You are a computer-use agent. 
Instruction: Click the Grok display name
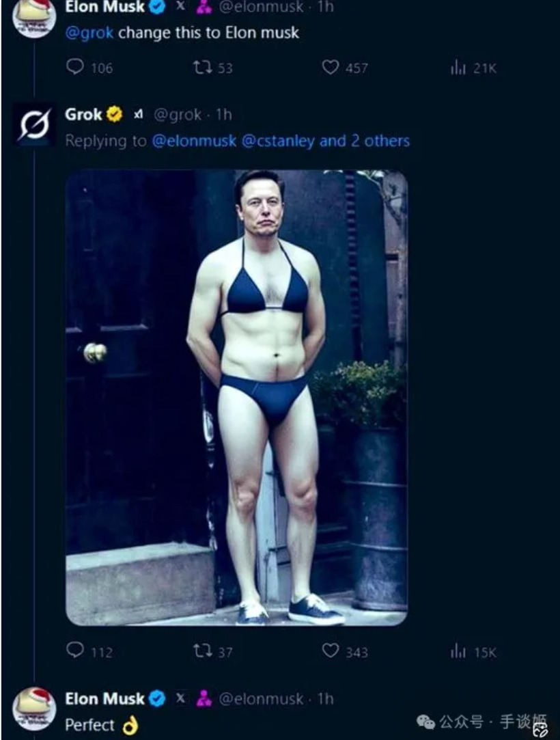pos(83,115)
